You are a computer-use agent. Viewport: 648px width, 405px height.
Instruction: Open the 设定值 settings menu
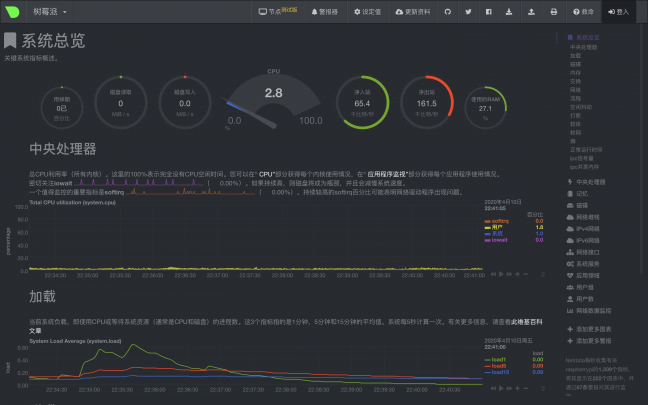click(x=367, y=12)
